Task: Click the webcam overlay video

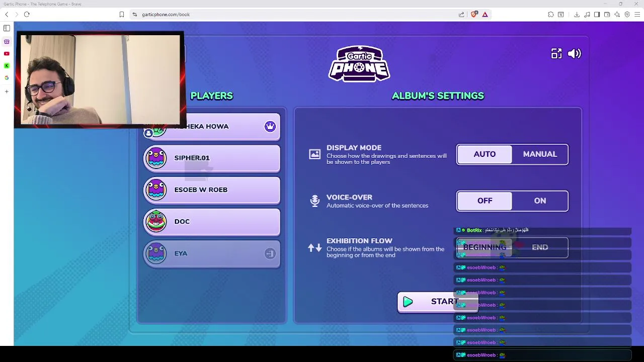Action: (99, 79)
